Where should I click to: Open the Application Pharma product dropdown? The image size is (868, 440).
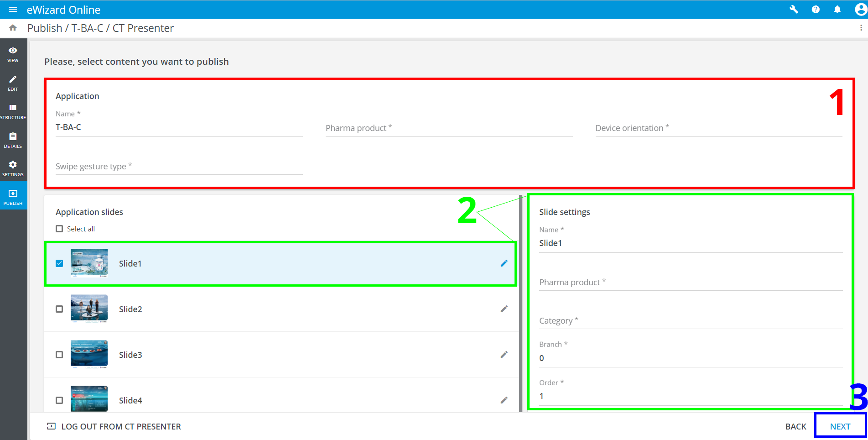coord(449,128)
